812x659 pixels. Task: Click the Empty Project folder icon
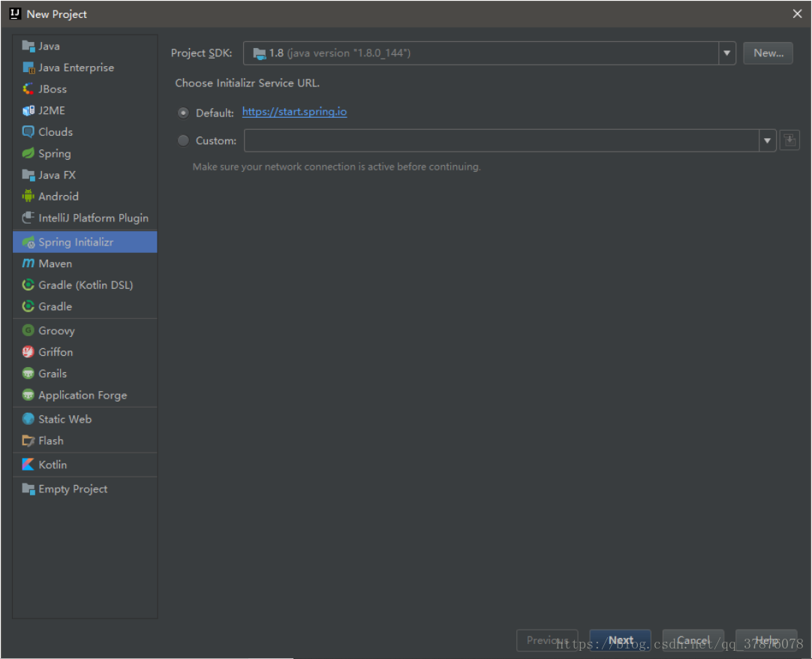click(x=28, y=489)
